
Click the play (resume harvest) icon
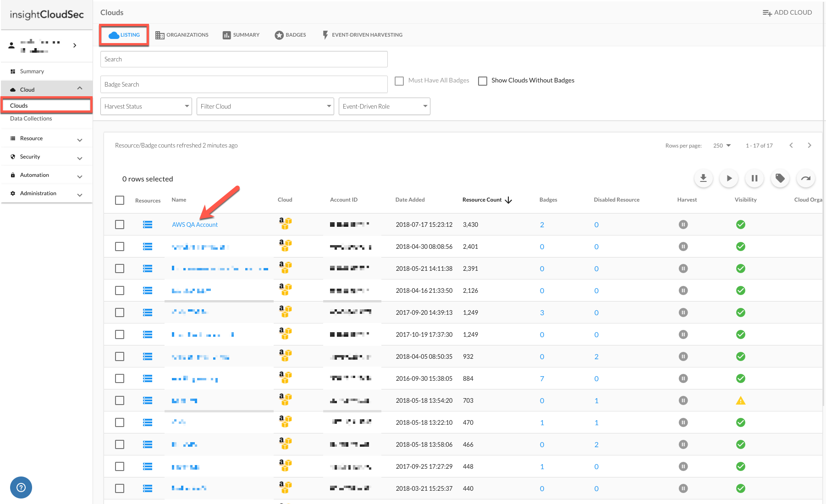(x=729, y=178)
